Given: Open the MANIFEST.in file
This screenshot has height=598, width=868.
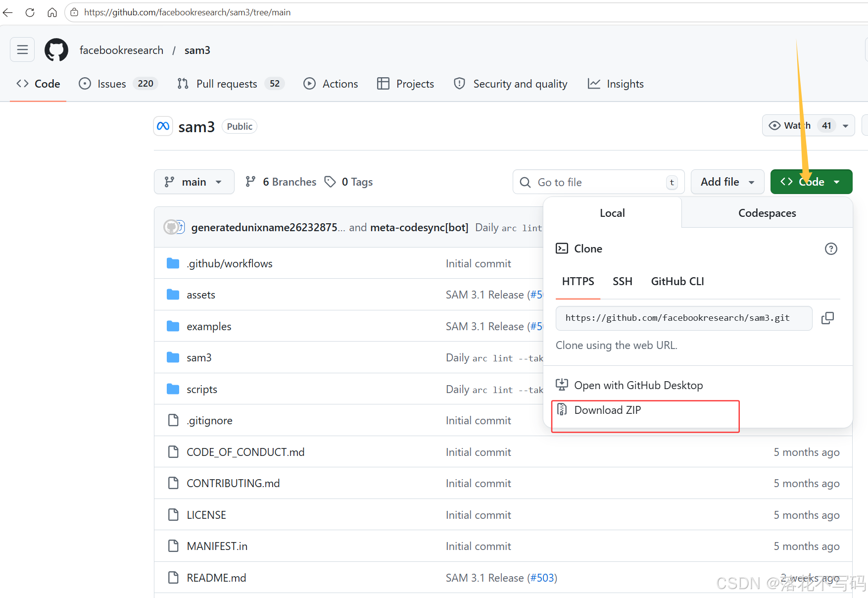Looking at the screenshot, I should [217, 546].
